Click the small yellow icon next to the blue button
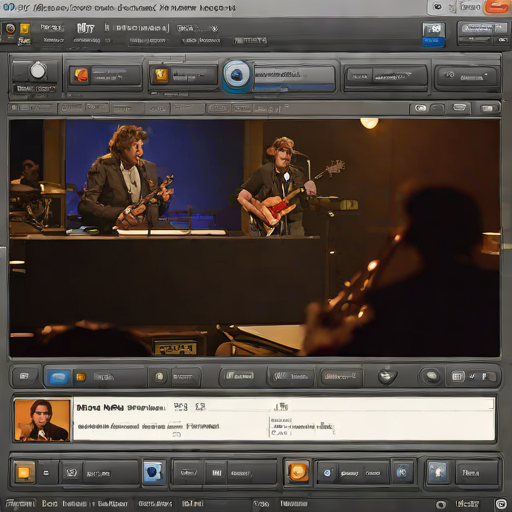 coord(80,377)
